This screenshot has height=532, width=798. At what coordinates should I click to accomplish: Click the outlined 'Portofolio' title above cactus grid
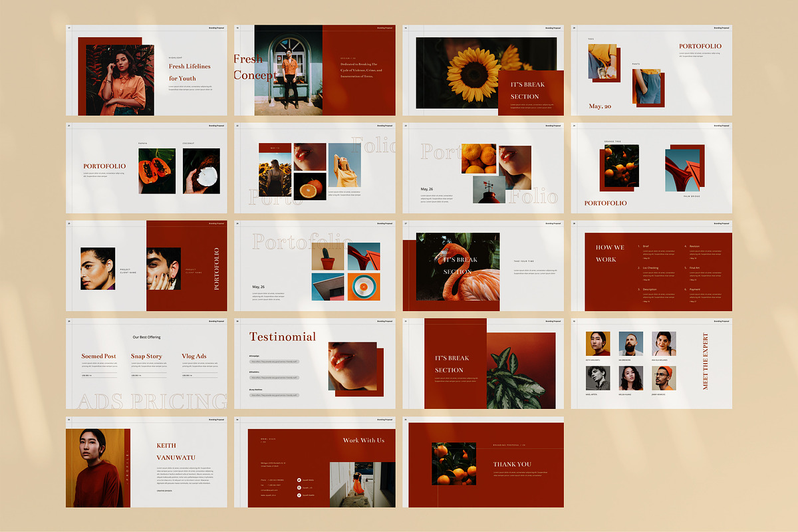point(303,242)
